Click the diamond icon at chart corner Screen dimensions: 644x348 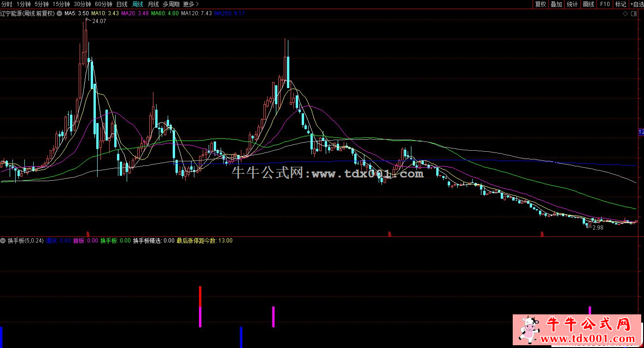tap(625, 13)
